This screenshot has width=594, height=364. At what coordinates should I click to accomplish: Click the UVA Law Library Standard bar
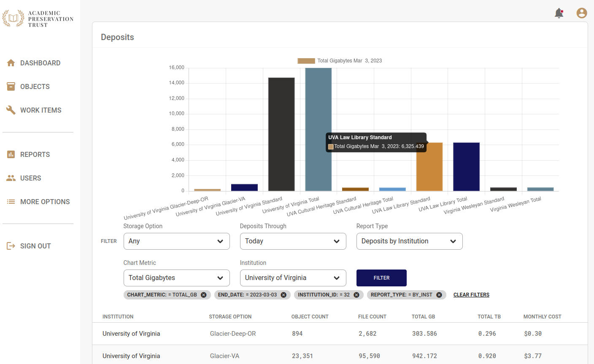[x=429, y=167]
